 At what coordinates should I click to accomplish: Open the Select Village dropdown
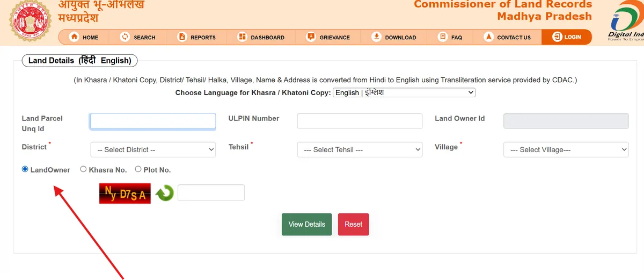(x=566, y=149)
